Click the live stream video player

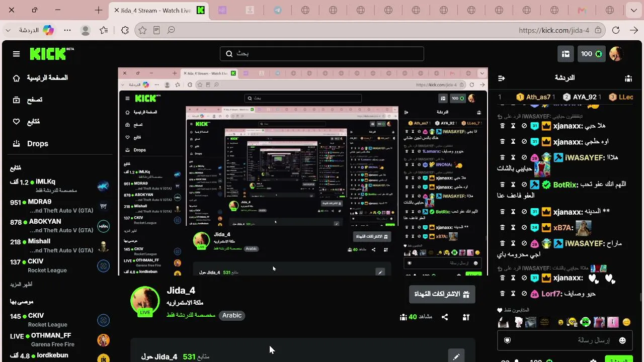pyautogui.click(x=303, y=171)
